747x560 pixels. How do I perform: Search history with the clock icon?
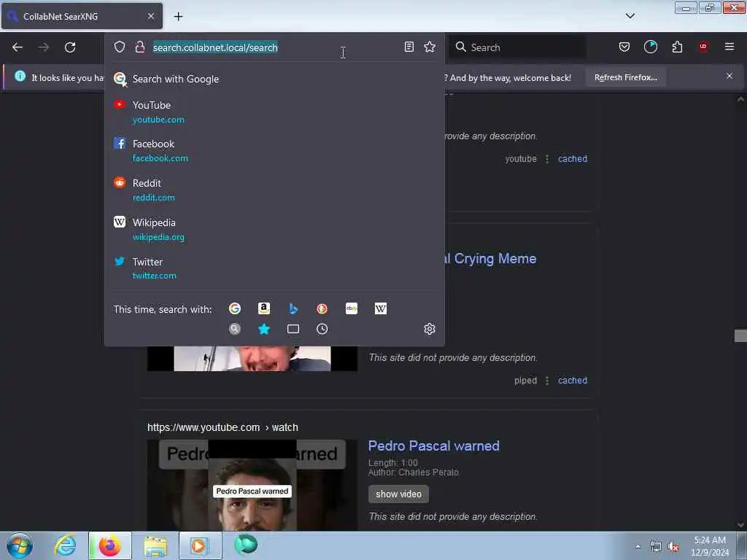tap(322, 329)
